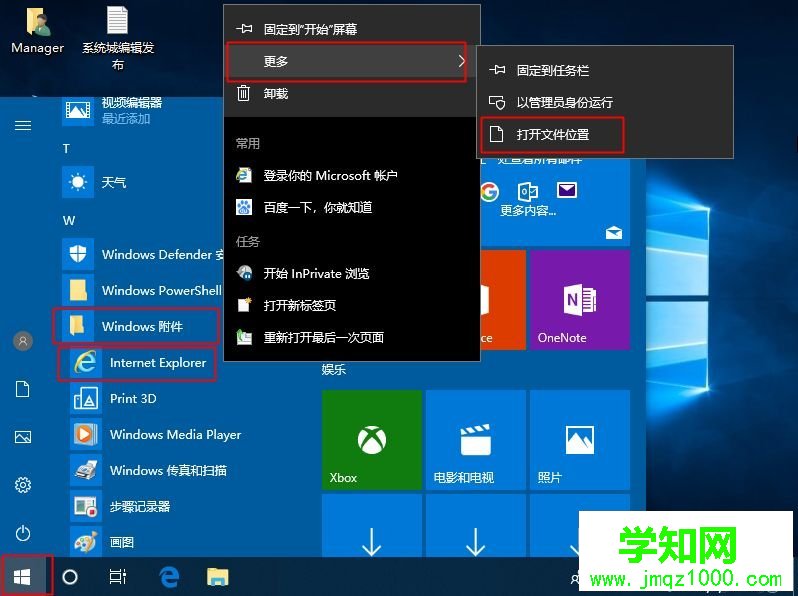Open the 电影和电视 tile
798x596 pixels.
click(x=475, y=440)
